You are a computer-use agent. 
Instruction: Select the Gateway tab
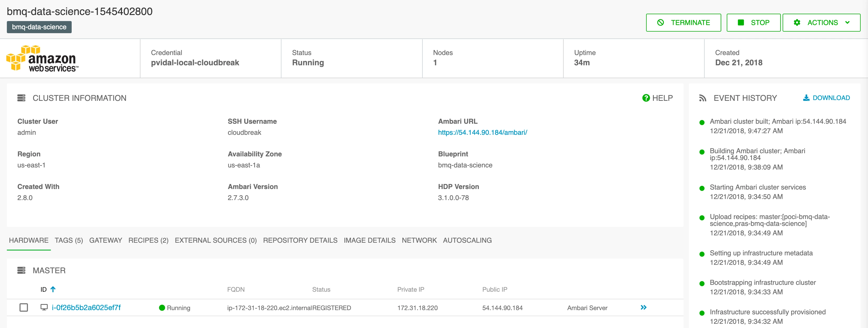pos(105,240)
